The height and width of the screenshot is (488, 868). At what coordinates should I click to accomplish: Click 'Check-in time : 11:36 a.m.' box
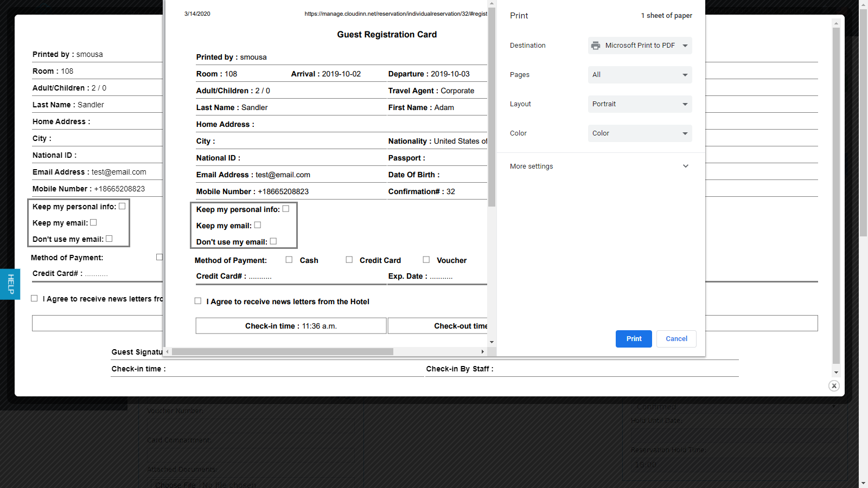(x=291, y=326)
